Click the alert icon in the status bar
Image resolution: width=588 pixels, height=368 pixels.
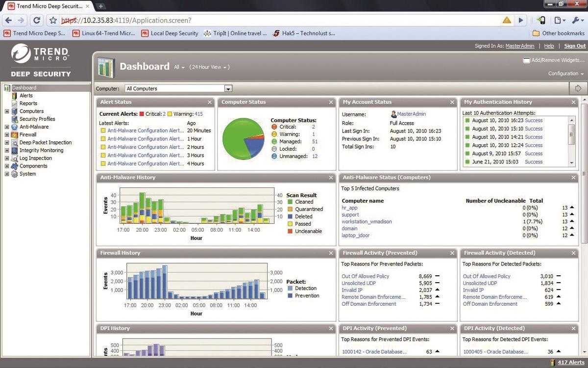click(553, 363)
